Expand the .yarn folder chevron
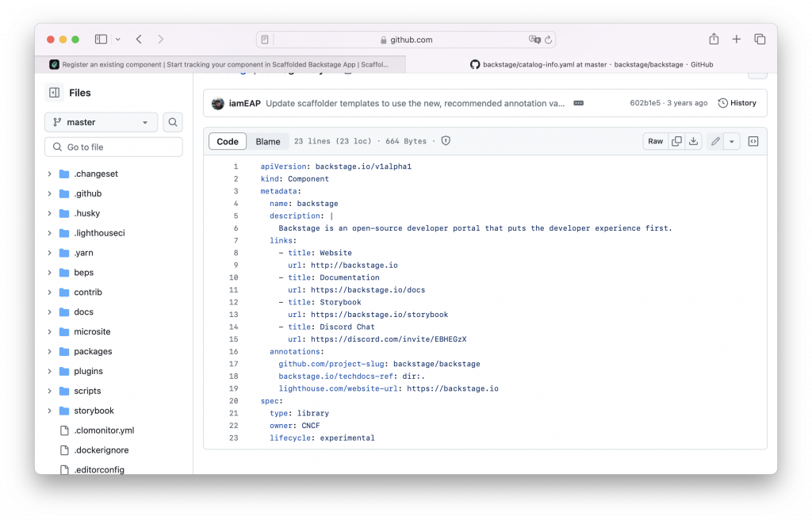 (50, 253)
